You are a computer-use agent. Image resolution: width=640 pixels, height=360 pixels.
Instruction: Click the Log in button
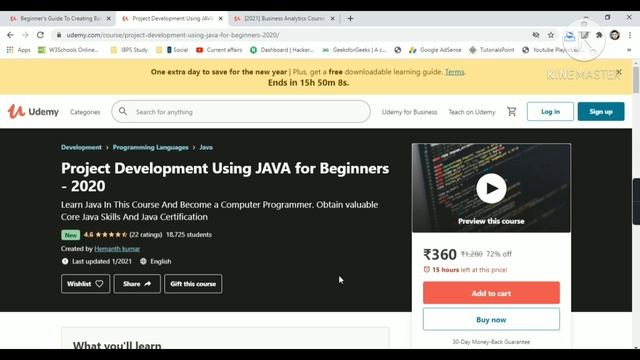(x=550, y=111)
